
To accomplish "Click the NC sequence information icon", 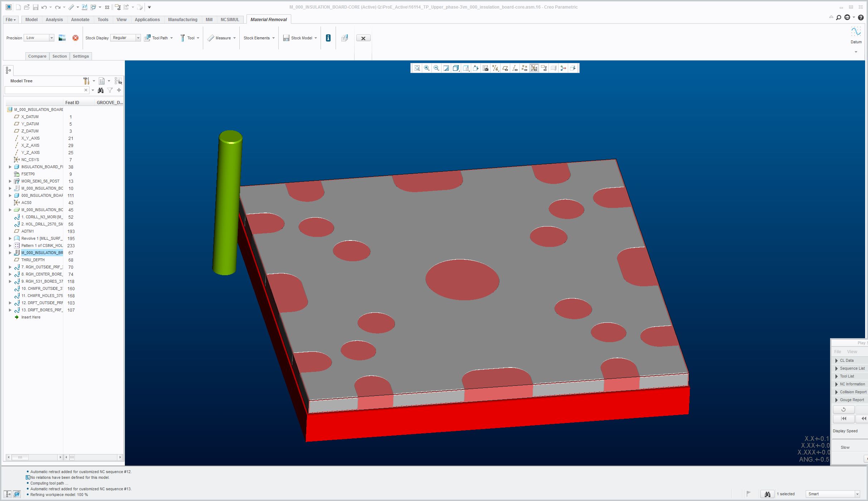I will (x=328, y=38).
